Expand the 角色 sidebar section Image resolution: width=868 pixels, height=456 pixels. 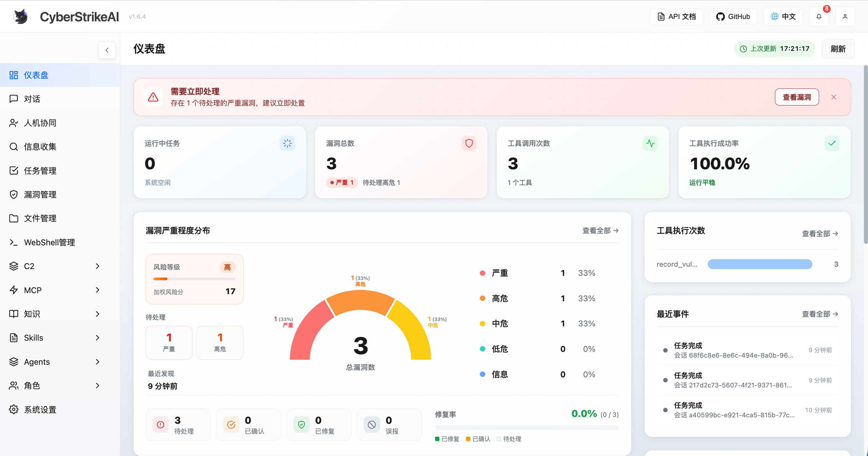97,385
